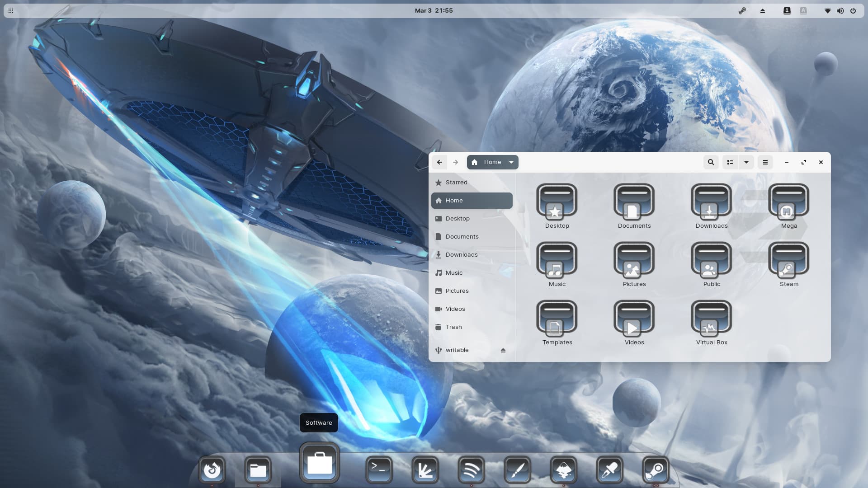
Task: Open the Templates folder
Action: coord(557,318)
